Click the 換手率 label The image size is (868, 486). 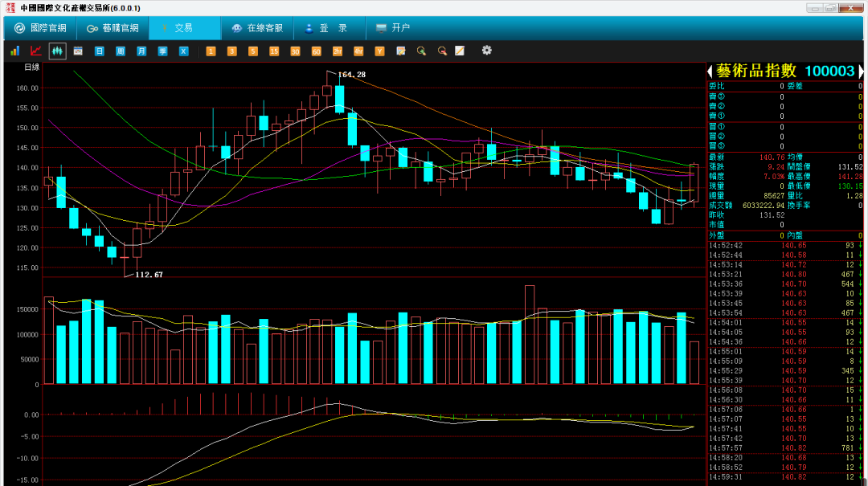click(x=799, y=206)
